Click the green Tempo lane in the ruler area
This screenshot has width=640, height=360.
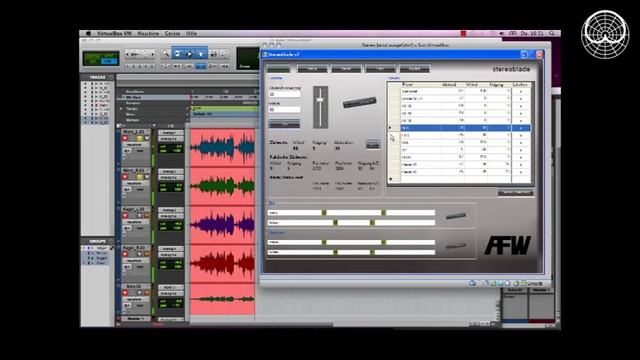[x=225, y=109]
